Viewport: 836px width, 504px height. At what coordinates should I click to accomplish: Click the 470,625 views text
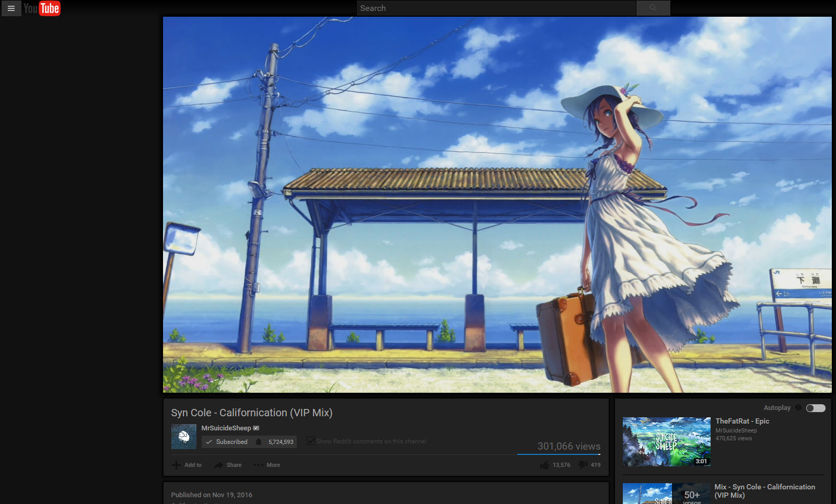[x=733, y=438]
